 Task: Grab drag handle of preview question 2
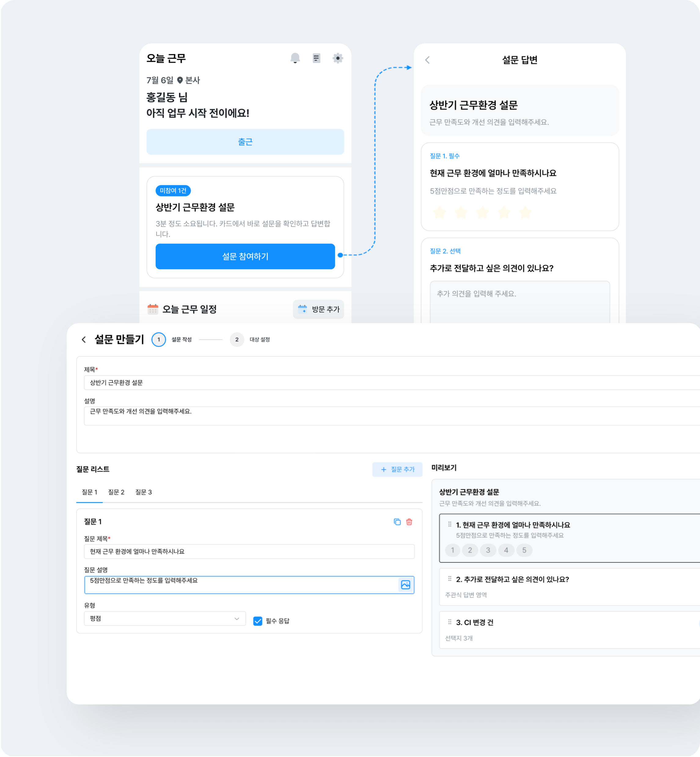pyautogui.click(x=450, y=579)
